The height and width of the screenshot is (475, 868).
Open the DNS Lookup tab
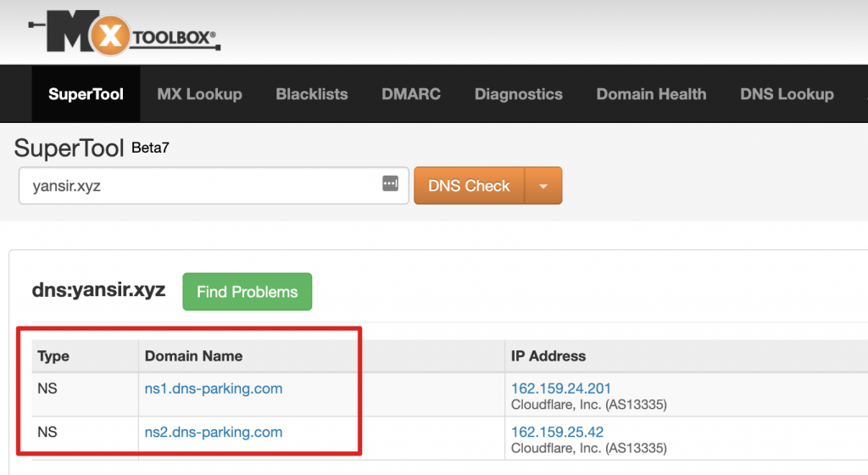tap(787, 94)
